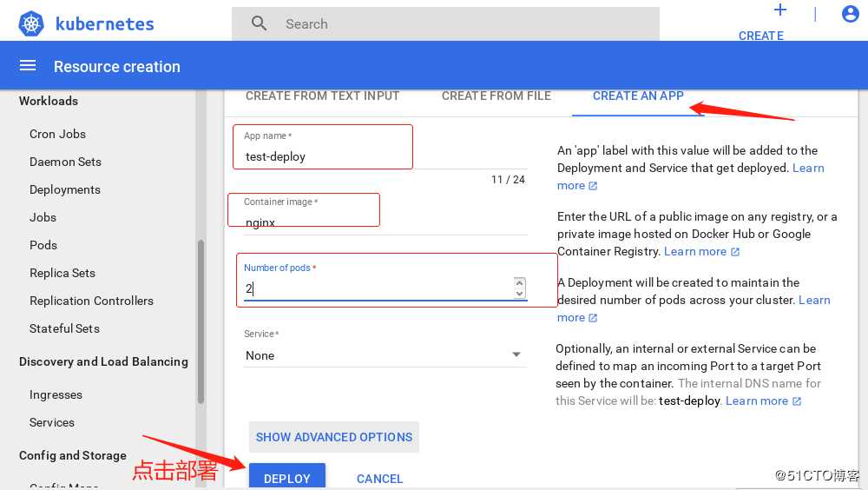
Task: Open Services in sidebar
Action: coord(51,422)
